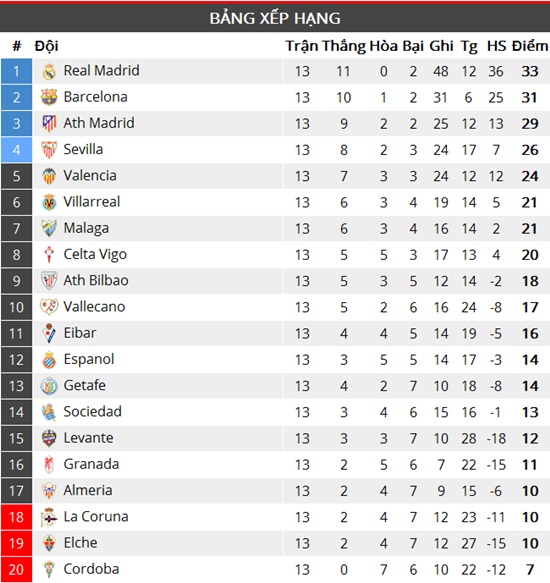Open the Cordoba team link
This screenshot has width=550, height=583.
[91, 569]
